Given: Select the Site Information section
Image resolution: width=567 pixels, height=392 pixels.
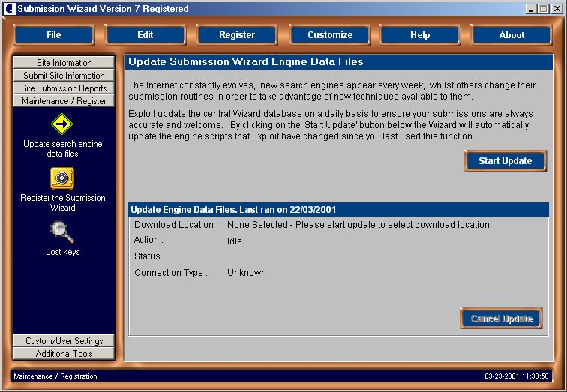Looking at the screenshot, I should pos(64,62).
